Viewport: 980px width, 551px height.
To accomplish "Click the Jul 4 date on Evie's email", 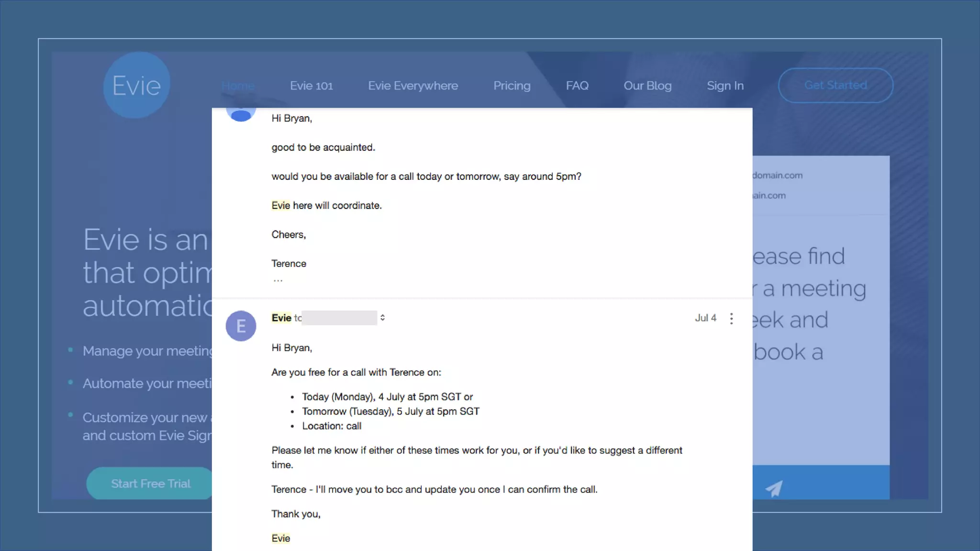I will point(705,318).
